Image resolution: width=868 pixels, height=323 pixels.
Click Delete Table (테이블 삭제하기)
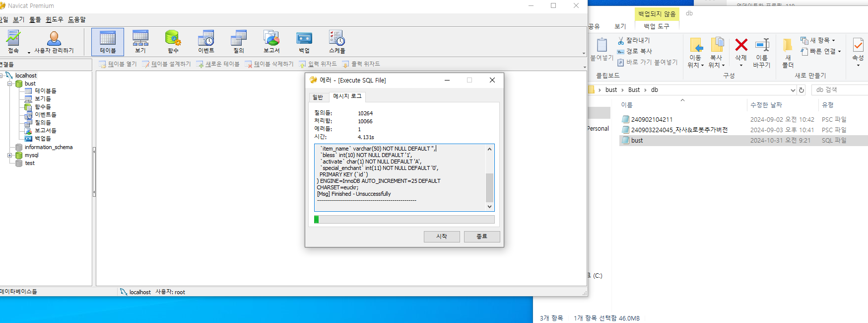click(269, 64)
